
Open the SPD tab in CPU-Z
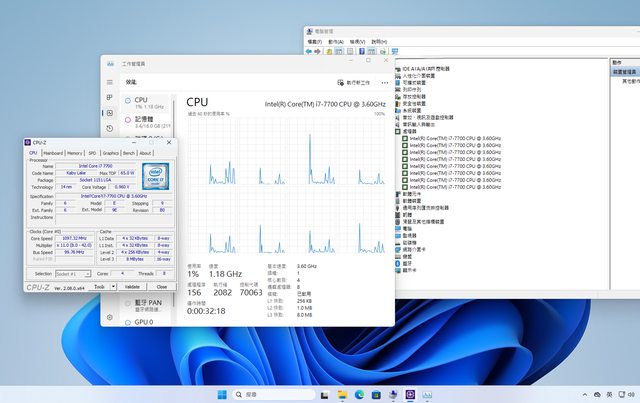92,153
